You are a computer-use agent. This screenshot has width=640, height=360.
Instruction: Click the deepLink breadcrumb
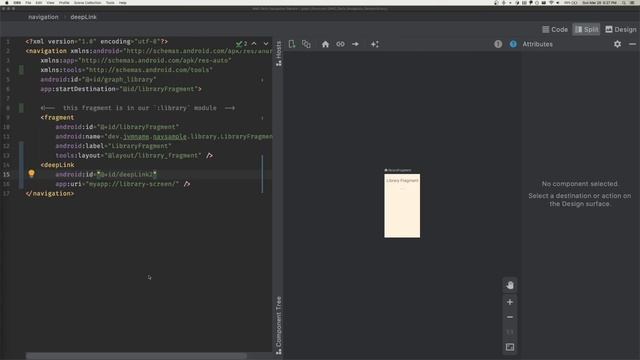pos(83,17)
